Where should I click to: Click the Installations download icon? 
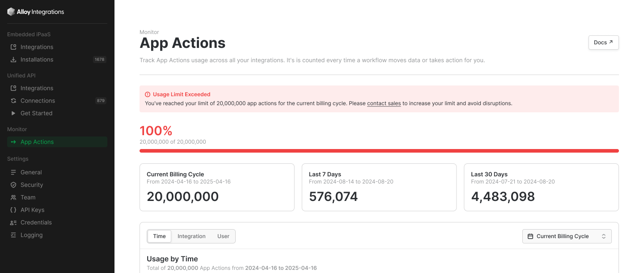click(x=13, y=60)
